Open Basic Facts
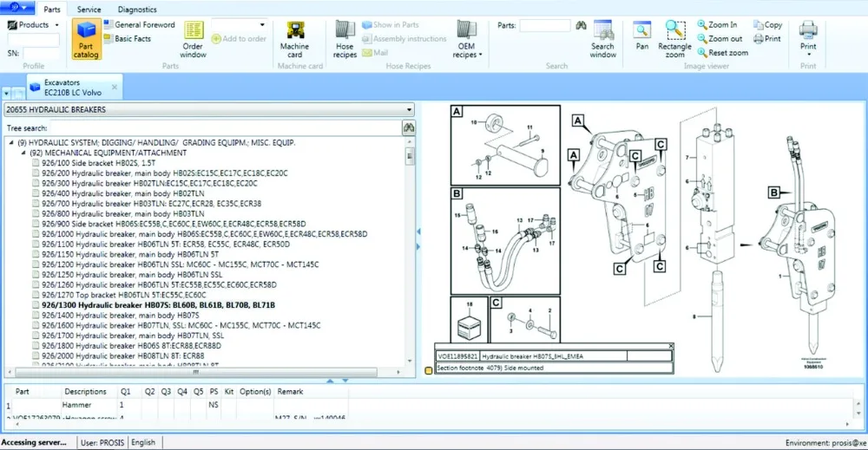Image resolution: width=868 pixels, height=450 pixels. pyautogui.click(x=128, y=39)
